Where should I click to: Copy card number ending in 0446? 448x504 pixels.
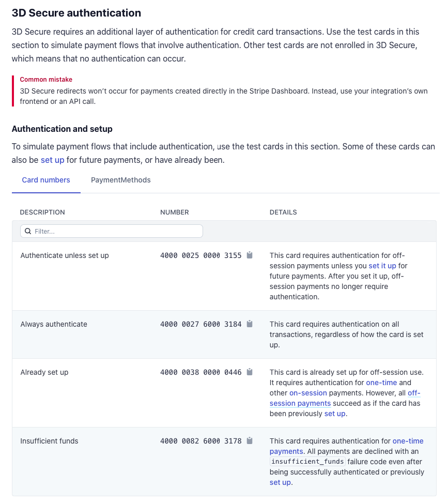[x=250, y=372]
